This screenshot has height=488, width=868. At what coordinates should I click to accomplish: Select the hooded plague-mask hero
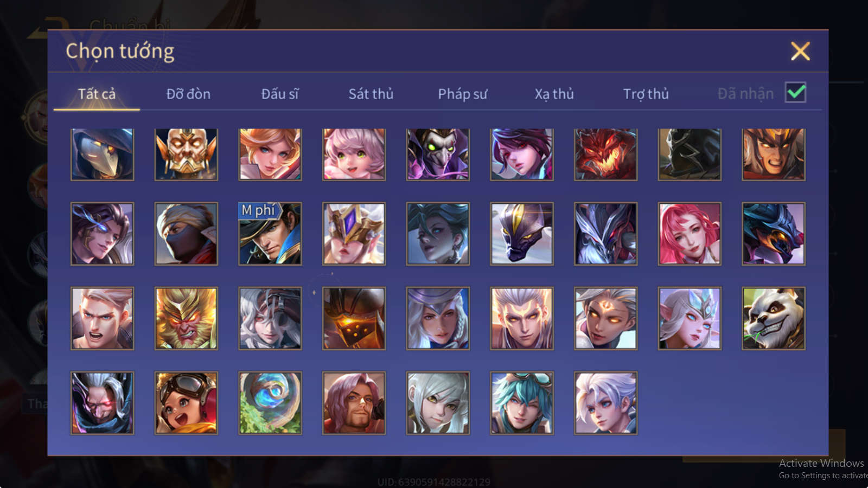102,154
